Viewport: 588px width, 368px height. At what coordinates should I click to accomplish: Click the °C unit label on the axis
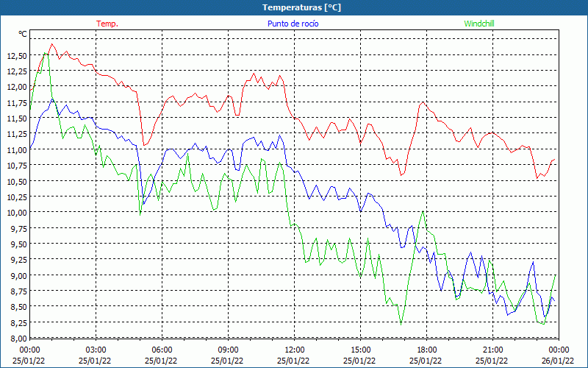pyautogui.click(x=23, y=34)
